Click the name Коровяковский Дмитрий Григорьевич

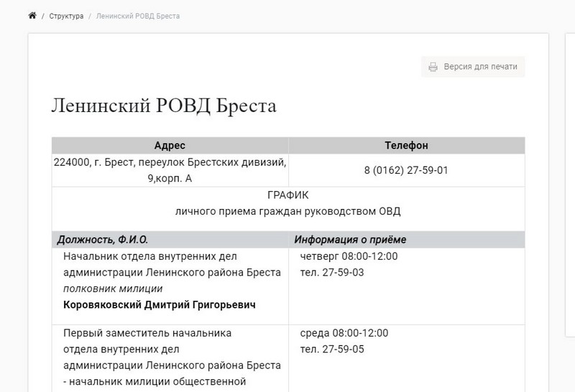[160, 305]
